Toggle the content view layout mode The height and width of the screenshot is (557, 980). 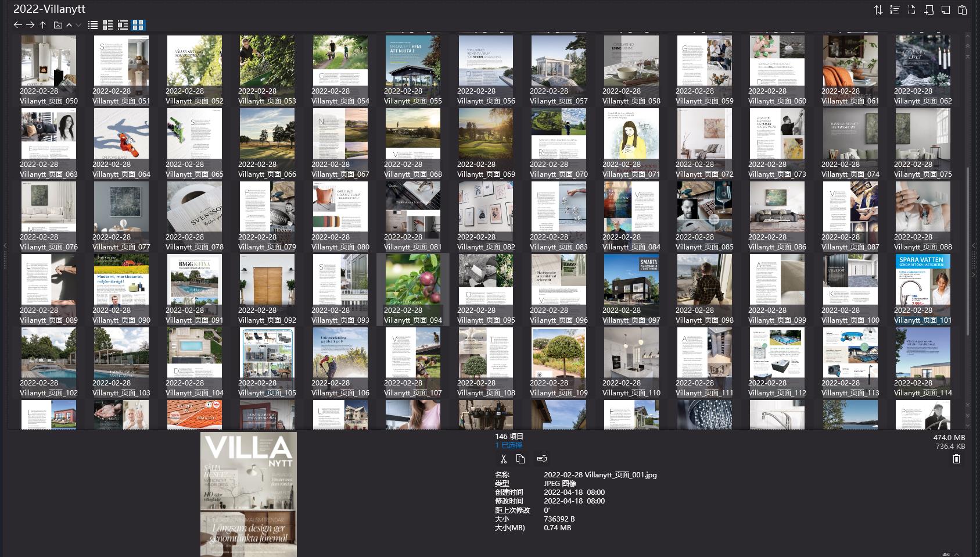tap(123, 25)
